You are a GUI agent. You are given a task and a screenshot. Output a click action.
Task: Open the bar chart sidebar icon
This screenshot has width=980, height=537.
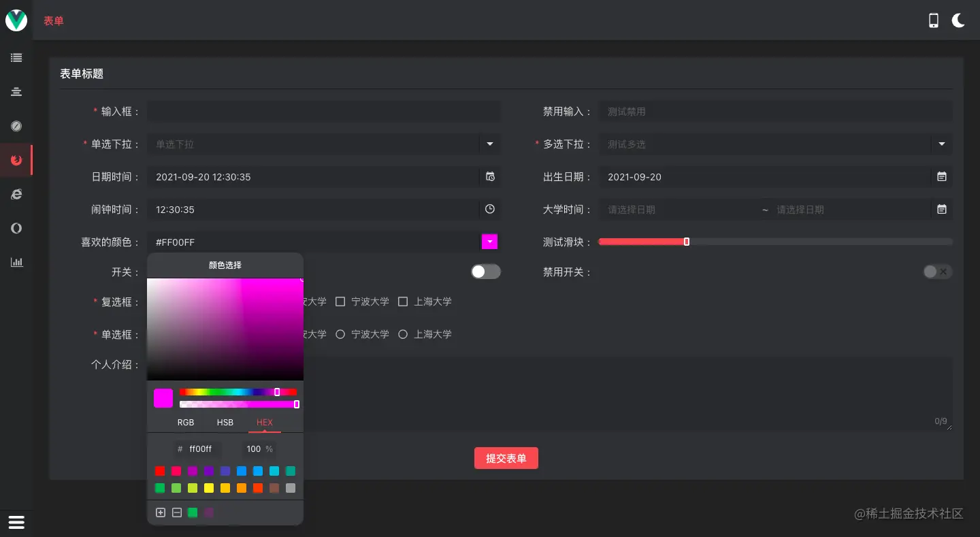pos(16,262)
